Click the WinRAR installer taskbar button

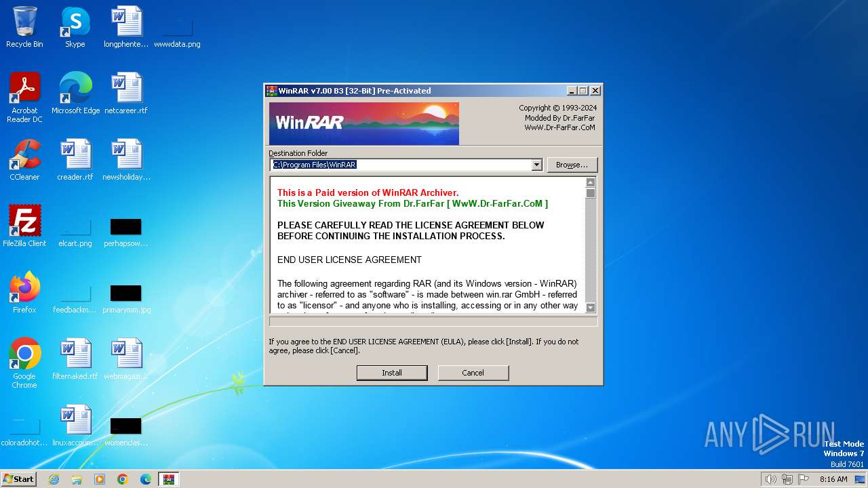(x=169, y=479)
